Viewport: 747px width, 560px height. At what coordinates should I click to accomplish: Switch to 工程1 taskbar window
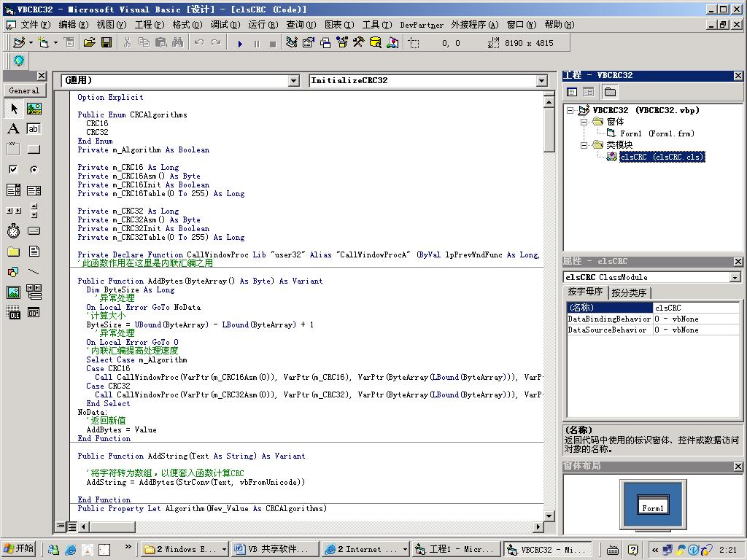click(455, 549)
